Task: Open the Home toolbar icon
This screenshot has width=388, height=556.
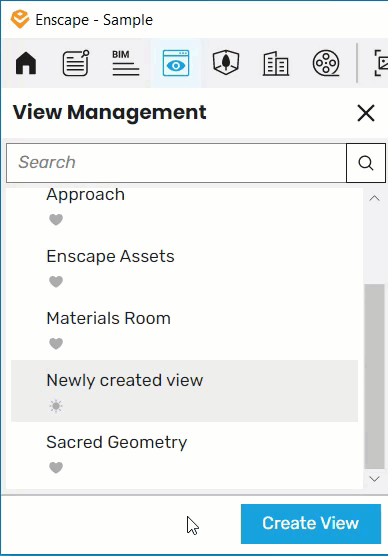Action: pos(26,63)
